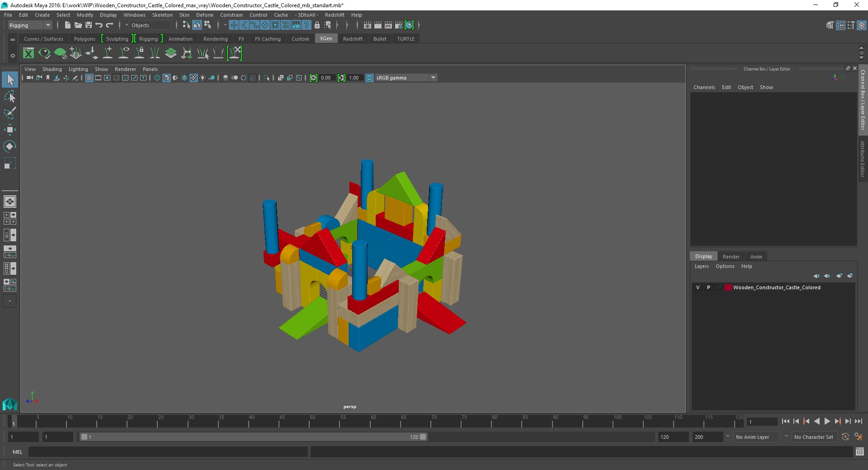Click the viewport select camera icon
This screenshot has height=470, width=868.
29,78
